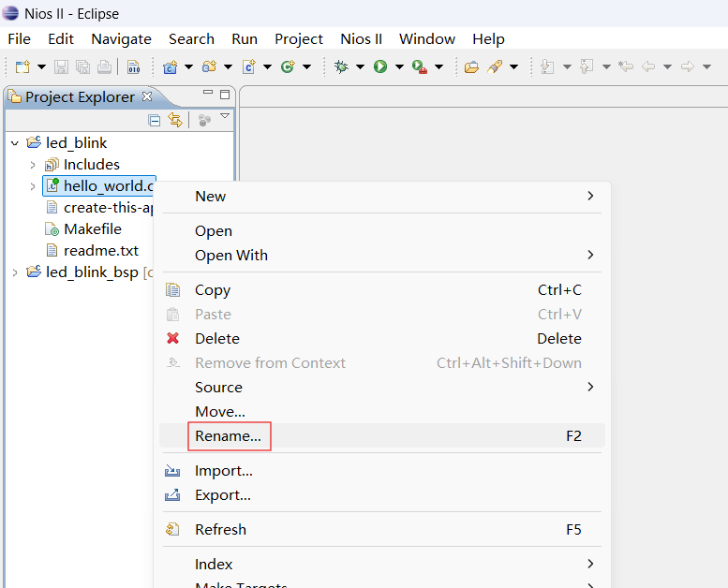
Task: Collapse the led_blink project node
Action: [15, 143]
